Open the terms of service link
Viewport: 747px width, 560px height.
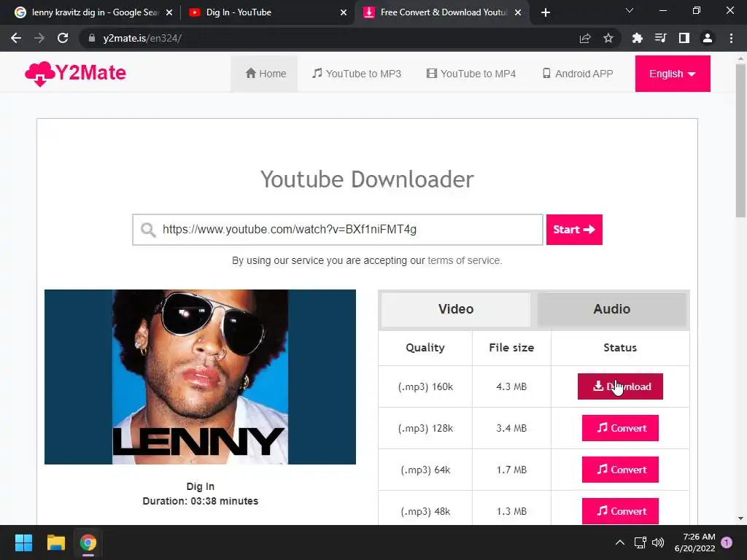[465, 260]
